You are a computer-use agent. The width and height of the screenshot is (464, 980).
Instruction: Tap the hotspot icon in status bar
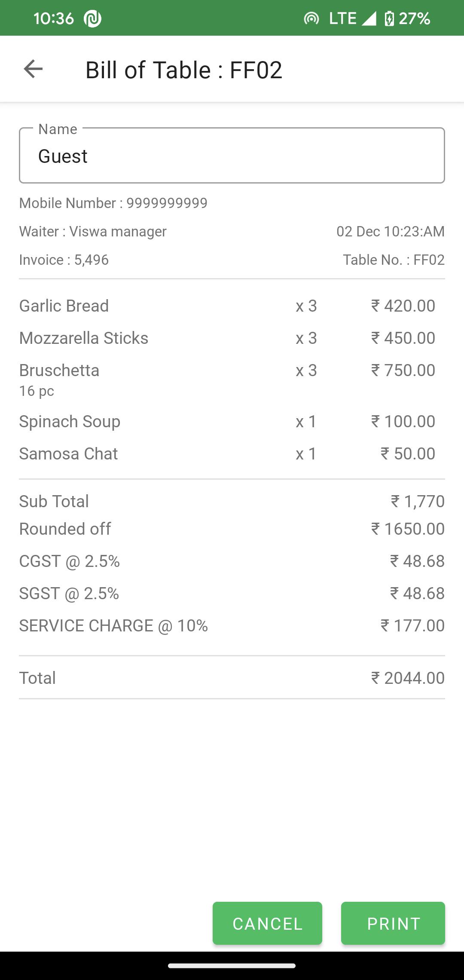(311, 18)
